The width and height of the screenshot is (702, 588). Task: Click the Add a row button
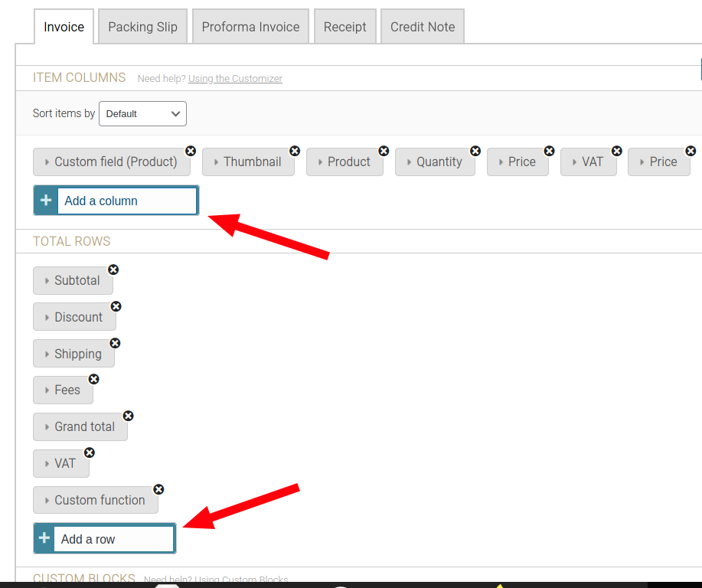point(104,538)
